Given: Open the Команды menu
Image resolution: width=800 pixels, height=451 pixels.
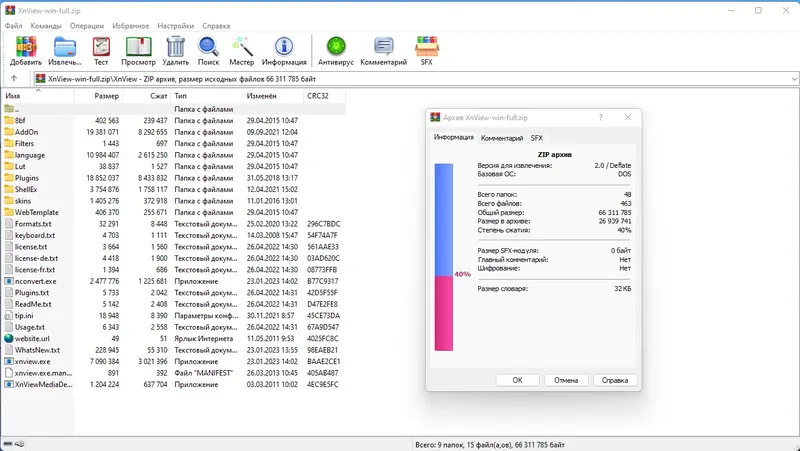Looking at the screenshot, I should [x=46, y=26].
